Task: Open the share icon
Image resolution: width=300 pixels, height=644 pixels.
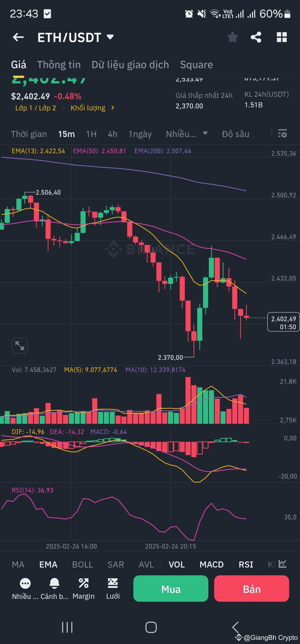Action: pyautogui.click(x=256, y=37)
